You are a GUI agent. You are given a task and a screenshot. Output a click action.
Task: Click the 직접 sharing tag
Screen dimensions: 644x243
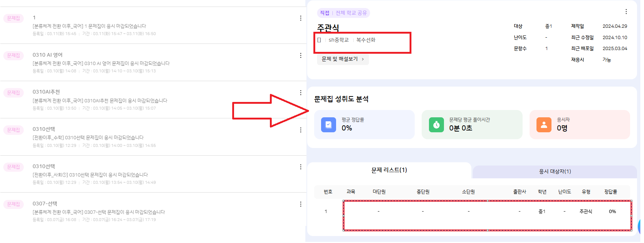(324, 13)
